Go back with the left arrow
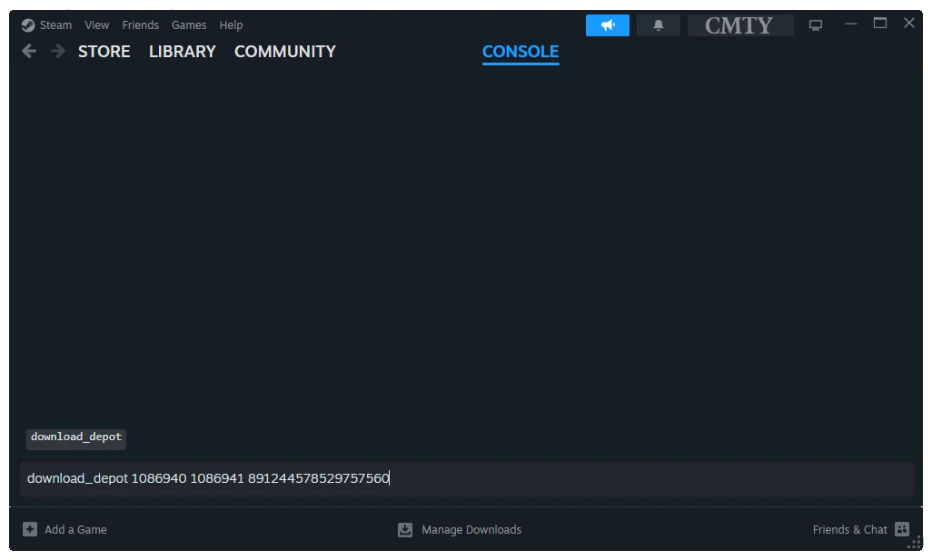The width and height of the screenshot is (932, 560). click(x=29, y=51)
